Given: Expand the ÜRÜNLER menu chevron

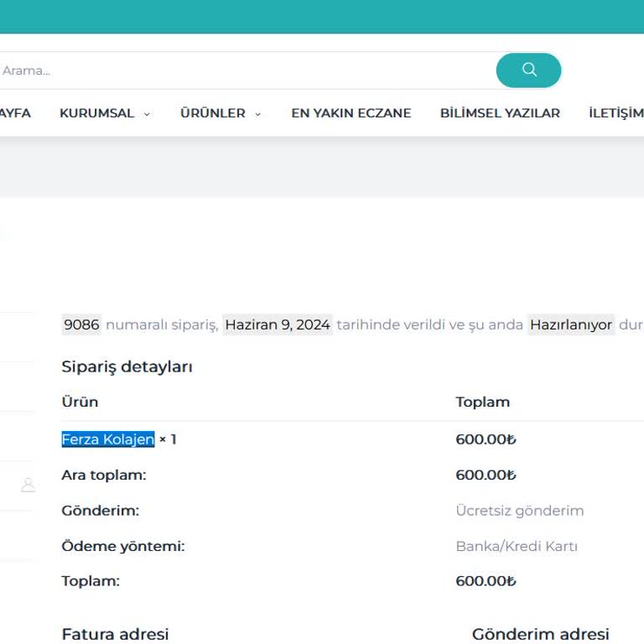Looking at the screenshot, I should click(x=258, y=114).
